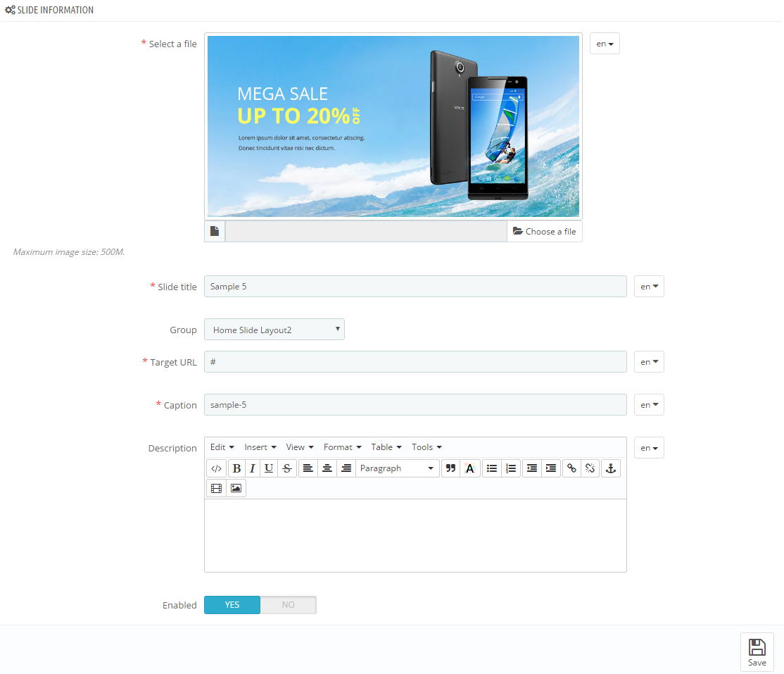The image size is (784, 674).
Task: Open the Format menu in editor
Action: click(x=342, y=447)
